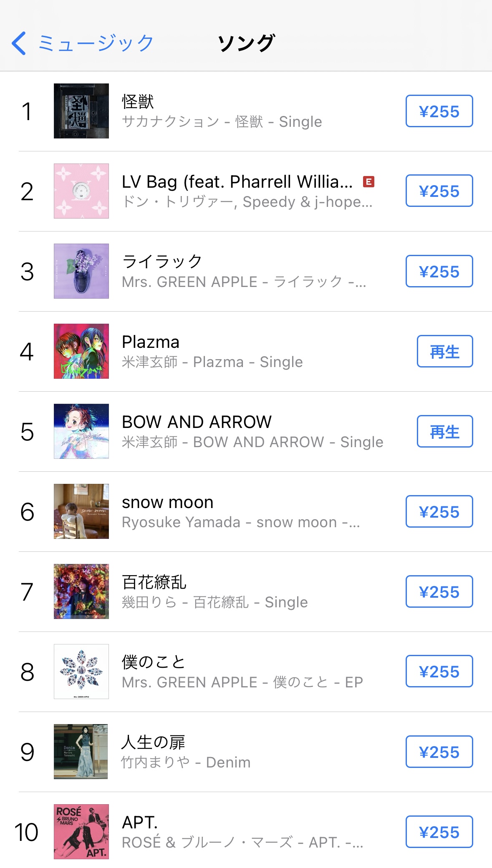Buy 僕のこと with ¥255 button
492x868 pixels.
[439, 672]
